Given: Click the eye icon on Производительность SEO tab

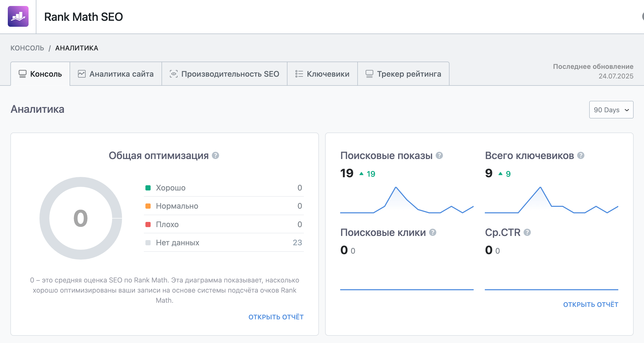Looking at the screenshot, I should pos(174,74).
